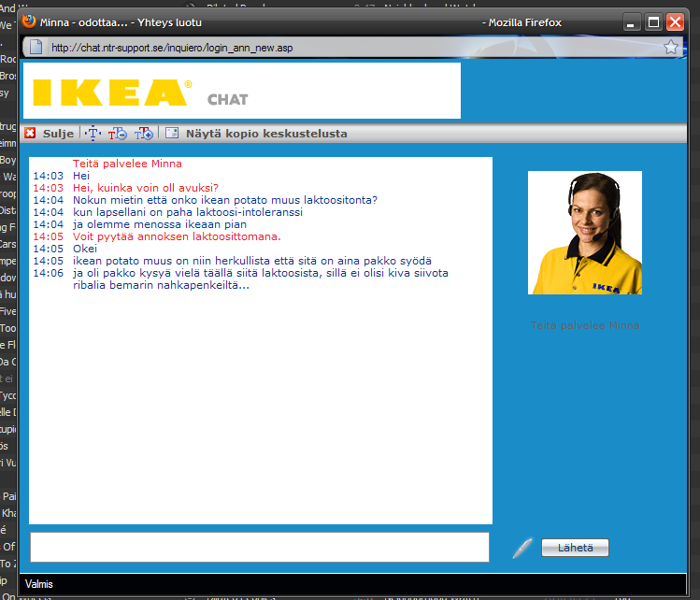Decrease chat text size with the minus icon

point(118,134)
